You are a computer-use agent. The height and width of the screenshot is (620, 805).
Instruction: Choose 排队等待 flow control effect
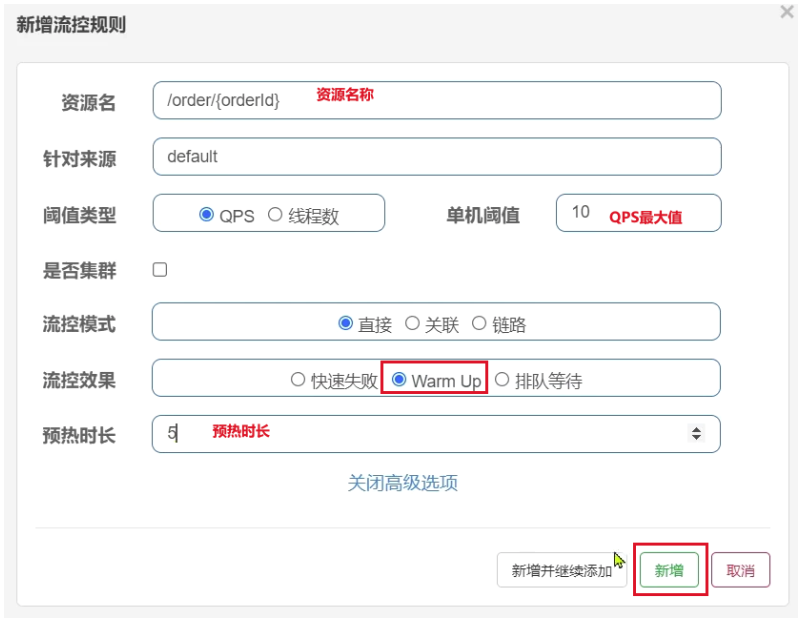click(x=502, y=380)
